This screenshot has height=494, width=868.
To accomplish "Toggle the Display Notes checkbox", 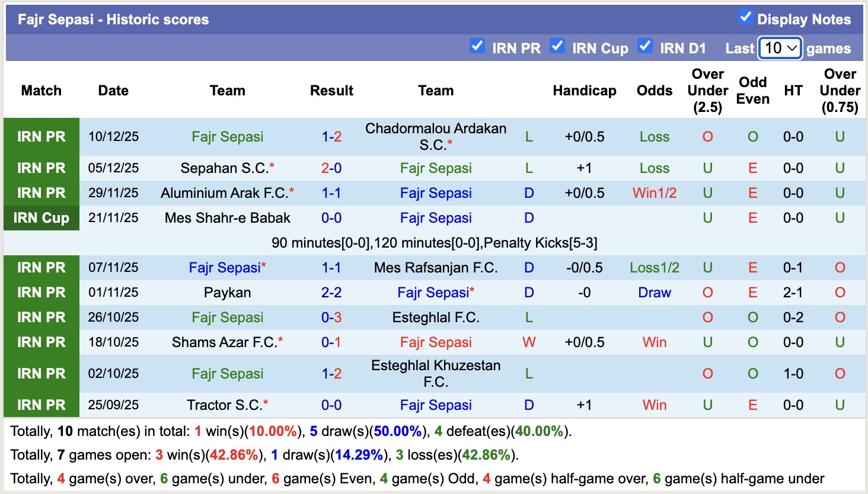I will click(x=746, y=18).
